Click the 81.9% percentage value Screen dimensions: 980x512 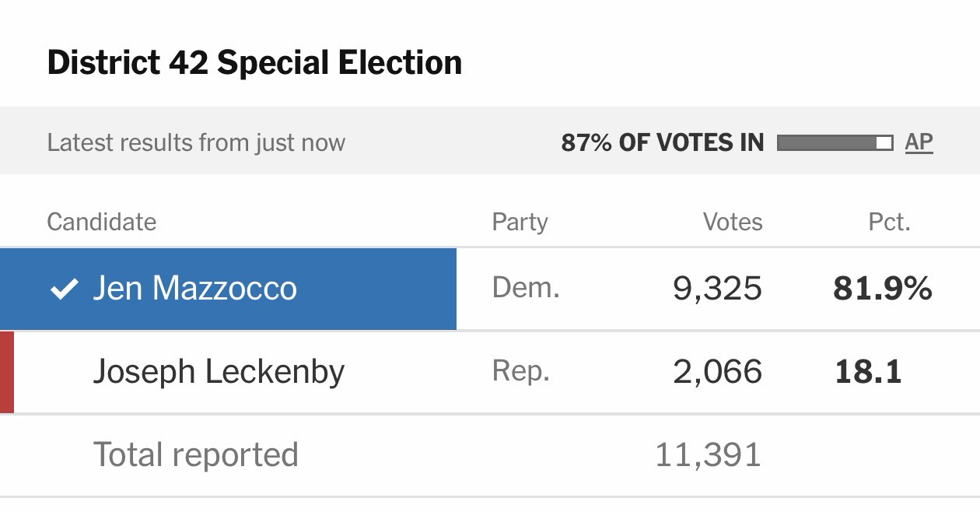point(882,289)
